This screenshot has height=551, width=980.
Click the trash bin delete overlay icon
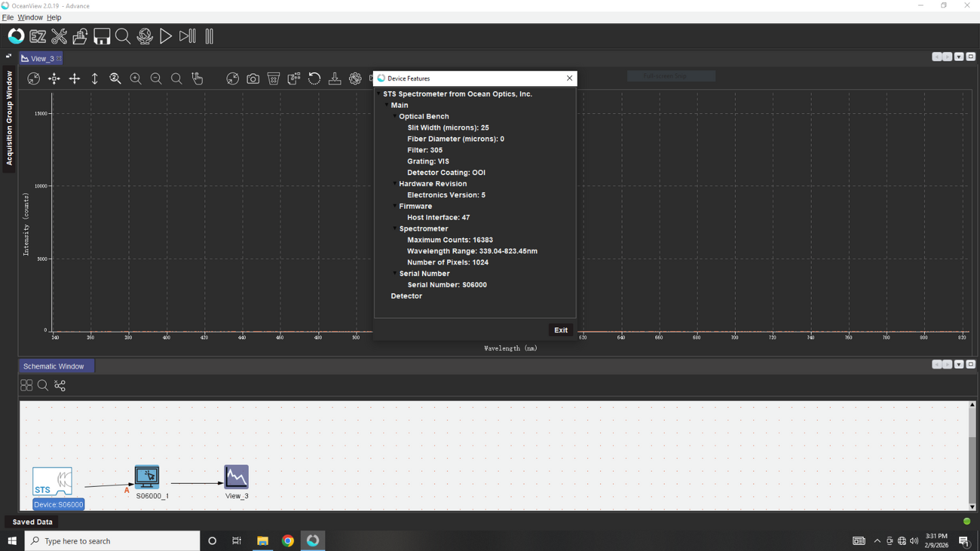tap(273, 79)
